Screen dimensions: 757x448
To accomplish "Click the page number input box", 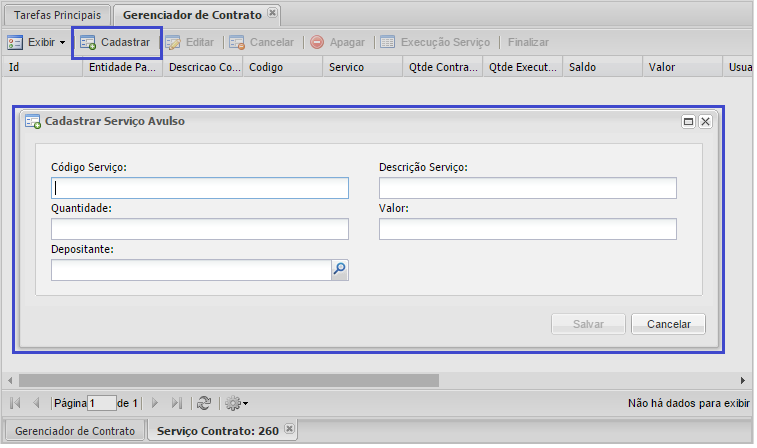I will click(102, 403).
